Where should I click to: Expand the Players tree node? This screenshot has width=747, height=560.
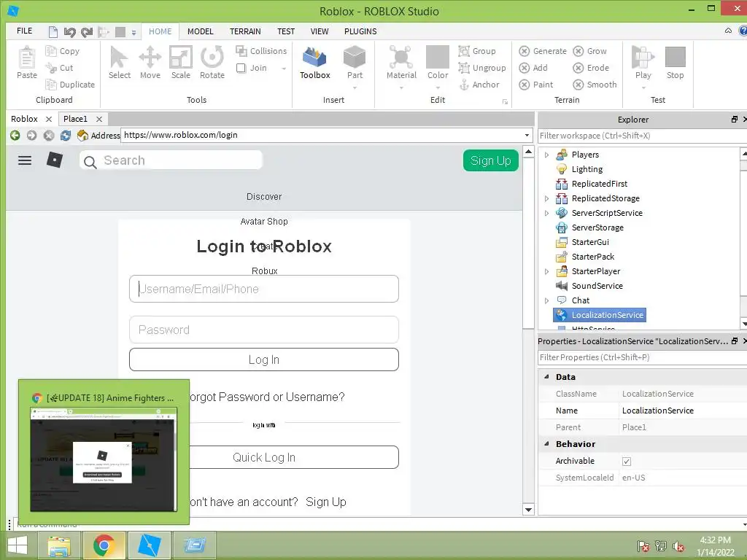coord(546,155)
